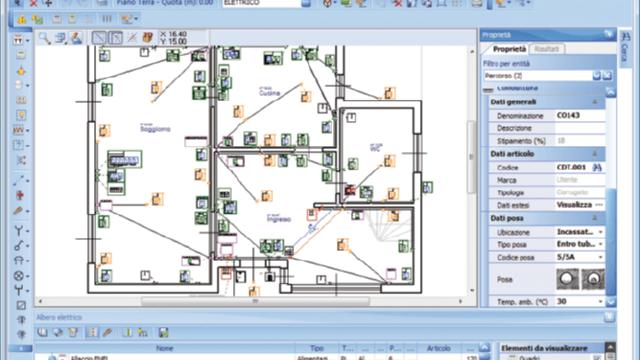
Task: Click Visualizza next to Dati estesi
Action: [x=574, y=205]
